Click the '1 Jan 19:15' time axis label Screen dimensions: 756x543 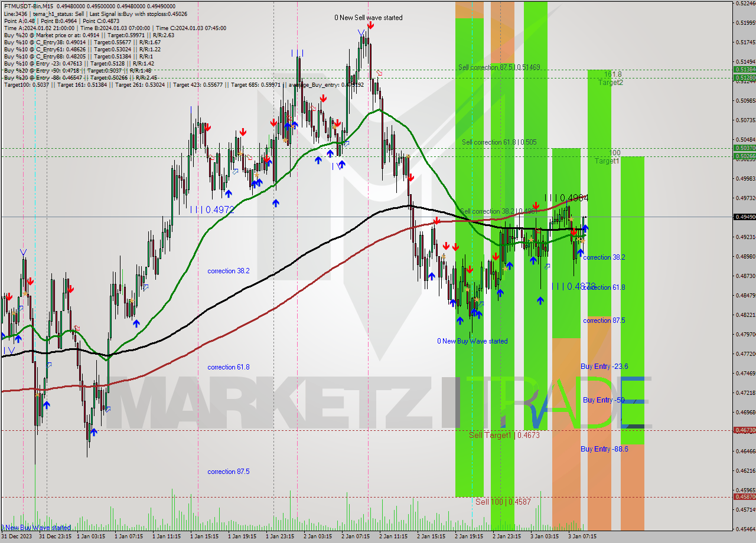[243, 537]
